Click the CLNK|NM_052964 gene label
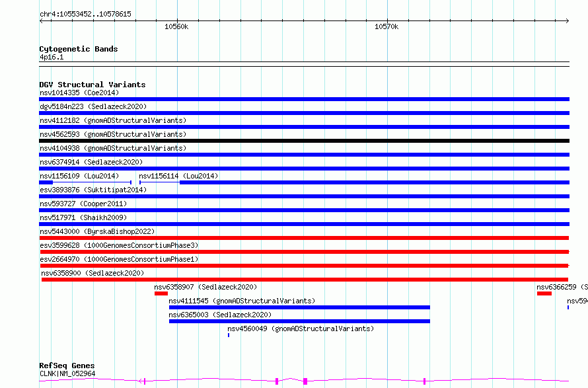This screenshot has height=388, width=588. tap(67, 373)
